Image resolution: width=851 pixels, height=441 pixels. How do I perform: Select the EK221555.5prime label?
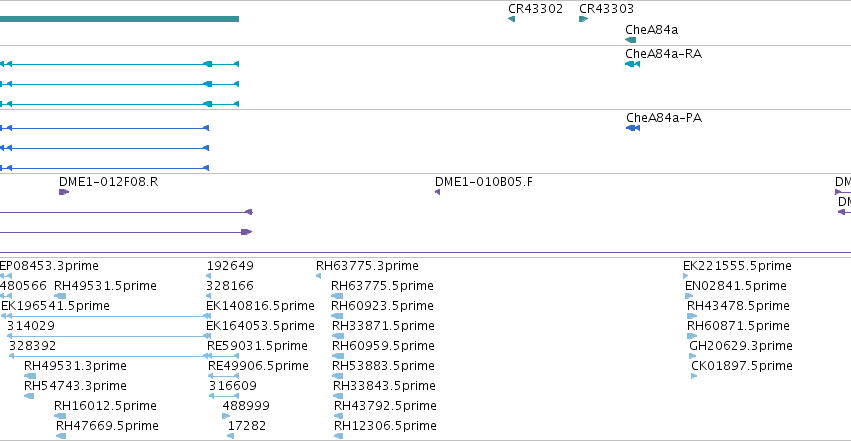(x=737, y=266)
